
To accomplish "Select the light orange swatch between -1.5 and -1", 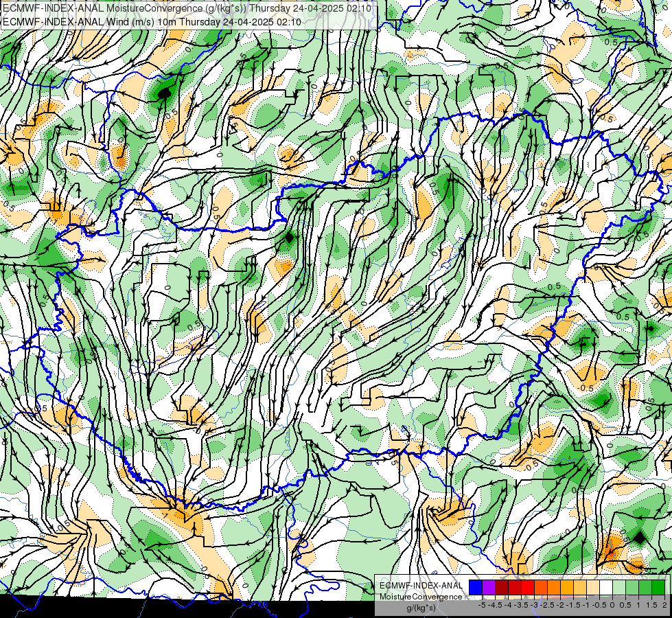I will [580, 588].
